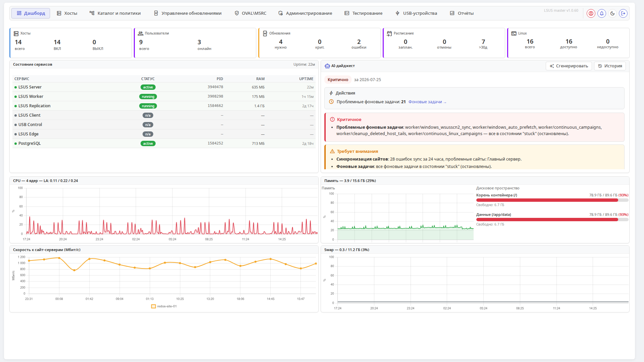Click the Swap chart title
The height and width of the screenshot is (362, 644).
coord(346,250)
